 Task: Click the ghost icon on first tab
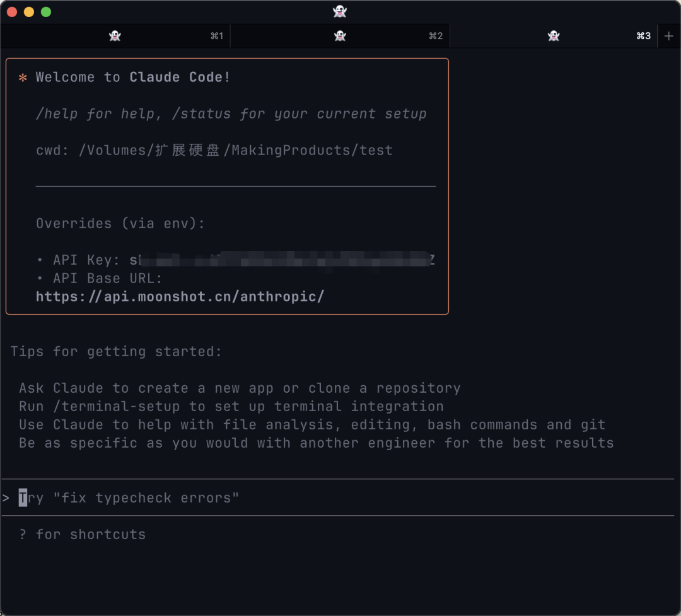pos(115,35)
